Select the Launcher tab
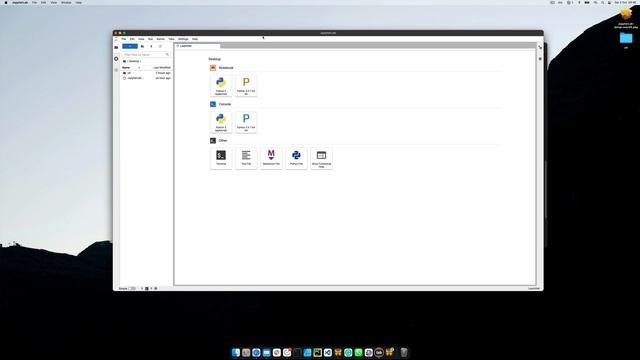Image resolution: width=640 pixels, height=360 pixels. (198, 46)
